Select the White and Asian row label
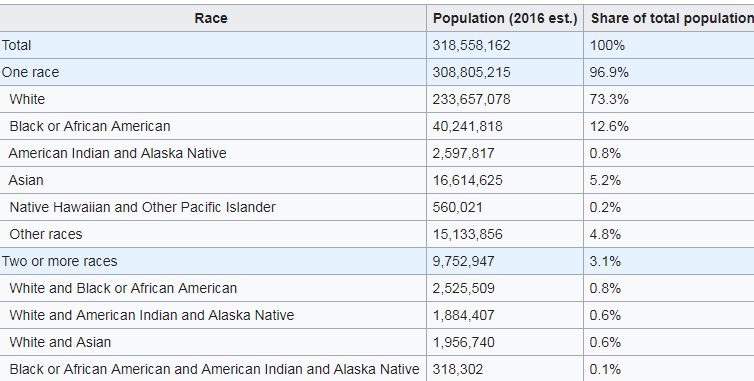 click(x=60, y=342)
